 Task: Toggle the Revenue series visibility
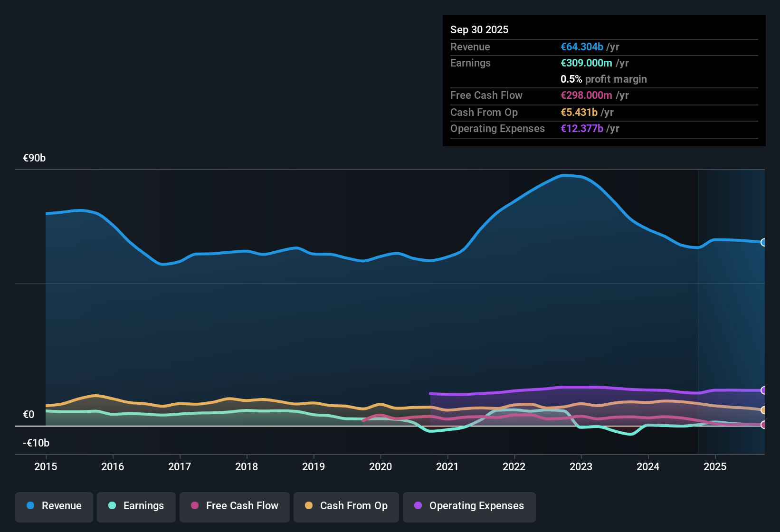[x=54, y=506]
